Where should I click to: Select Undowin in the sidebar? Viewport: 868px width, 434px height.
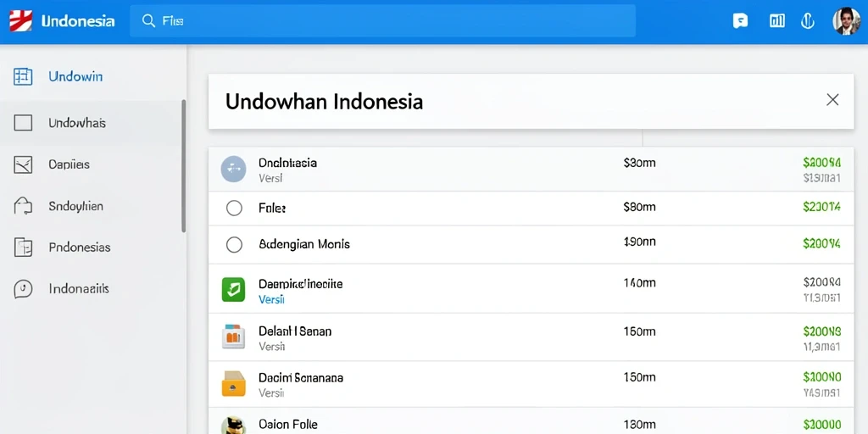click(75, 76)
